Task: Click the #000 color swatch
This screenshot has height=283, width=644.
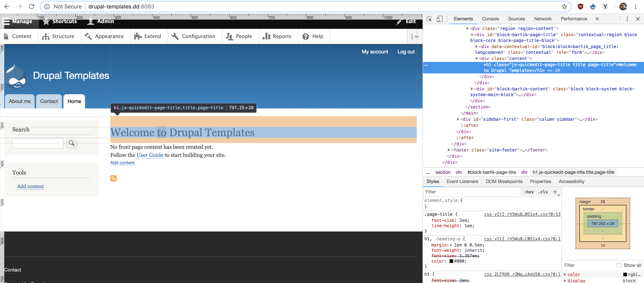Action: pyautogui.click(x=451, y=261)
